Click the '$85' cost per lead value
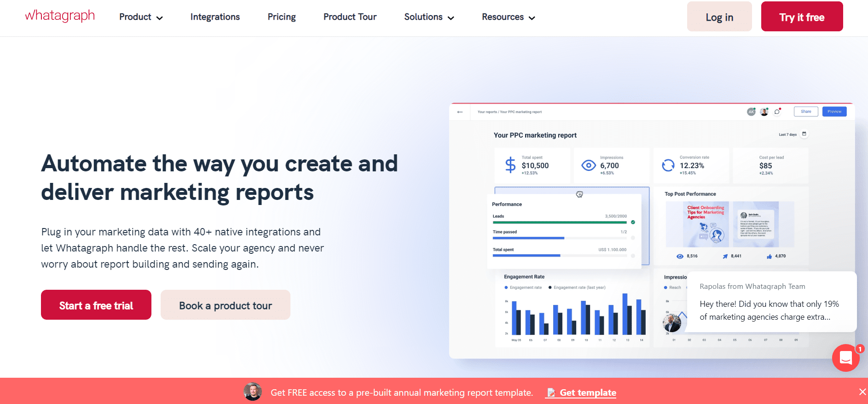Viewport: 868px width, 404px height. 765,165
